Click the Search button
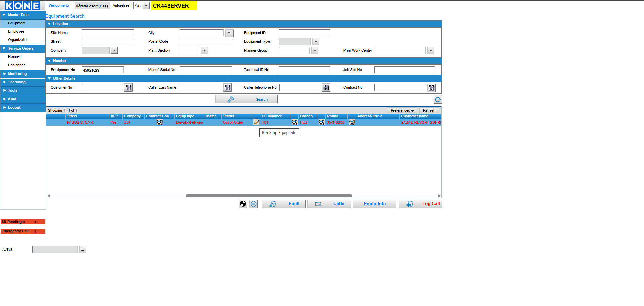Screen dimensions: 644x306 (x=246, y=99)
